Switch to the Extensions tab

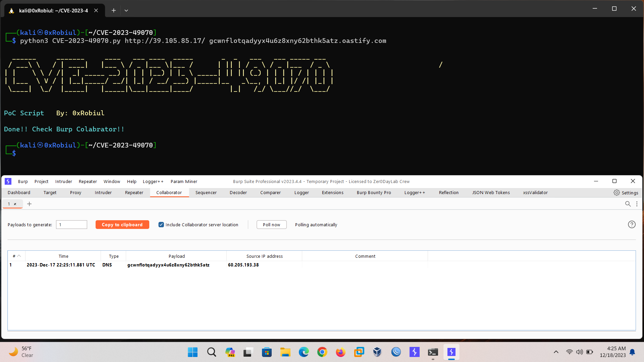(x=333, y=193)
